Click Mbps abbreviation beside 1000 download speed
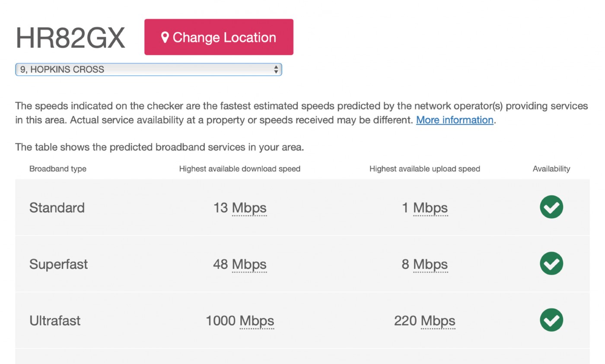Image resolution: width=605 pixels, height=364 pixels. point(257,321)
